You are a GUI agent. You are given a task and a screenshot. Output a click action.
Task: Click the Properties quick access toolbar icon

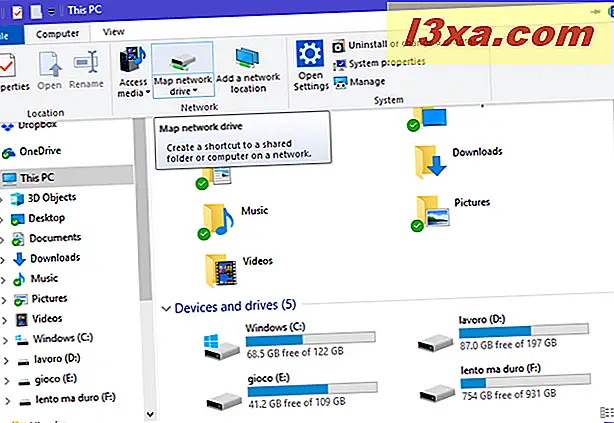[x=17, y=12]
